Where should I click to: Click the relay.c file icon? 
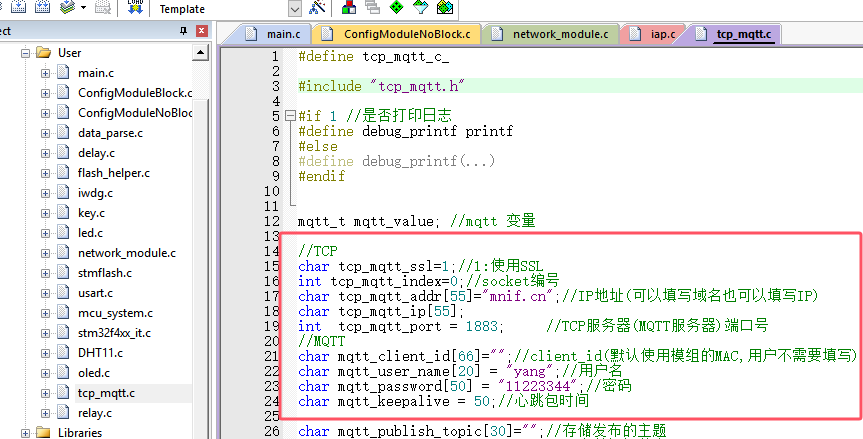tap(63, 413)
